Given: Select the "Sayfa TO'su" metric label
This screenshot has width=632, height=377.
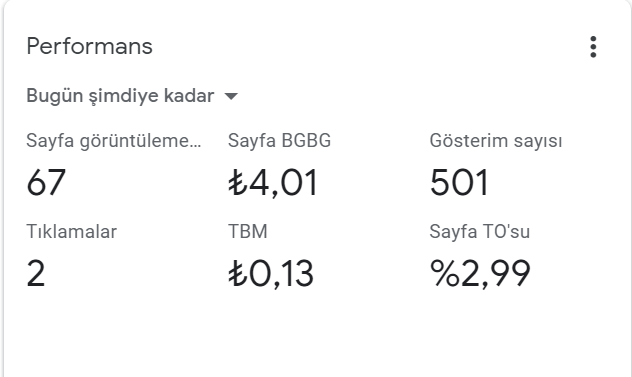Looking at the screenshot, I should tap(480, 231).
